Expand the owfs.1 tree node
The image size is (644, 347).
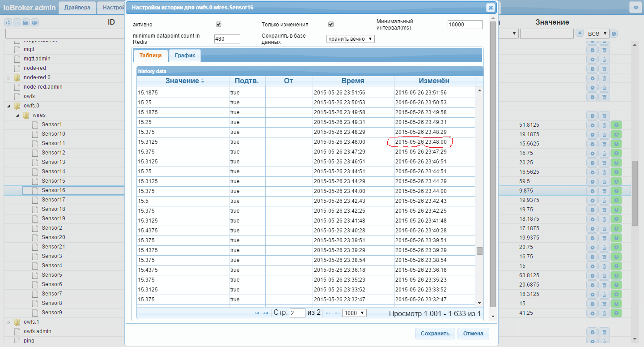tap(8, 322)
